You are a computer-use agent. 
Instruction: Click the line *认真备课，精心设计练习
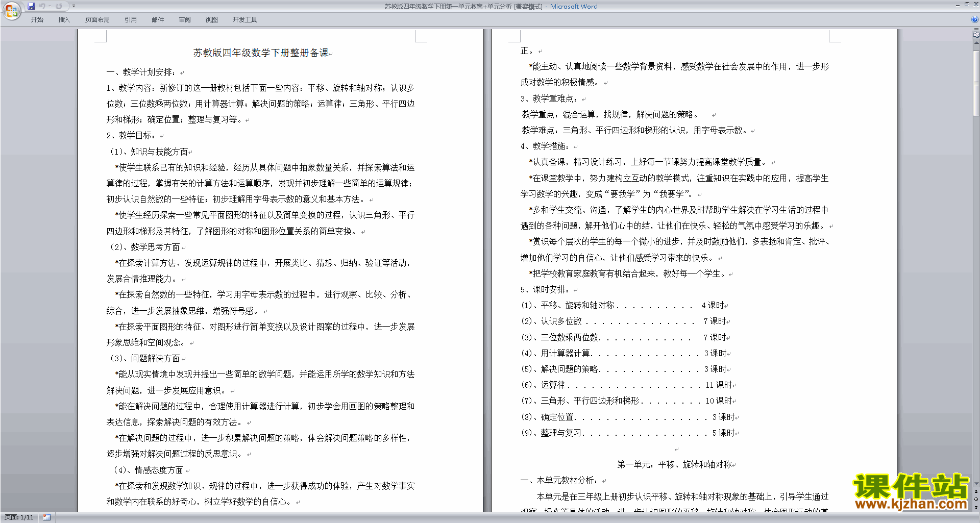tap(648, 162)
